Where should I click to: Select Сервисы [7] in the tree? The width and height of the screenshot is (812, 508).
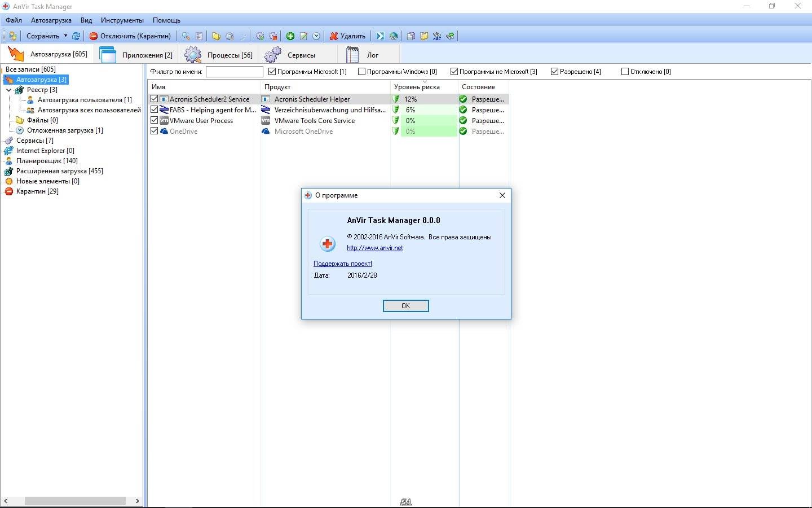click(x=35, y=141)
